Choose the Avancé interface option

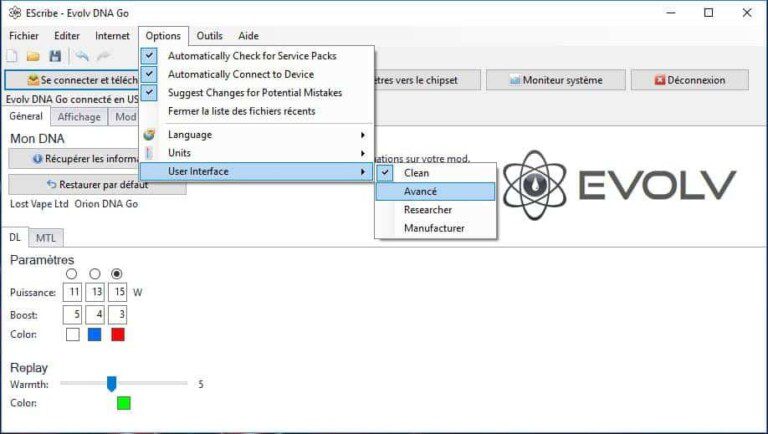435,192
